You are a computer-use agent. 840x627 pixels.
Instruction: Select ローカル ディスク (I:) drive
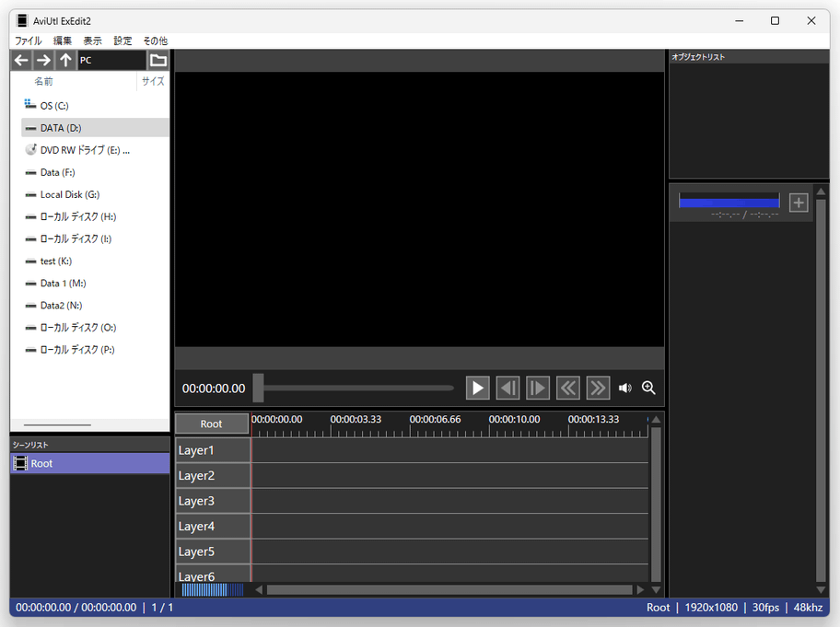95,238
